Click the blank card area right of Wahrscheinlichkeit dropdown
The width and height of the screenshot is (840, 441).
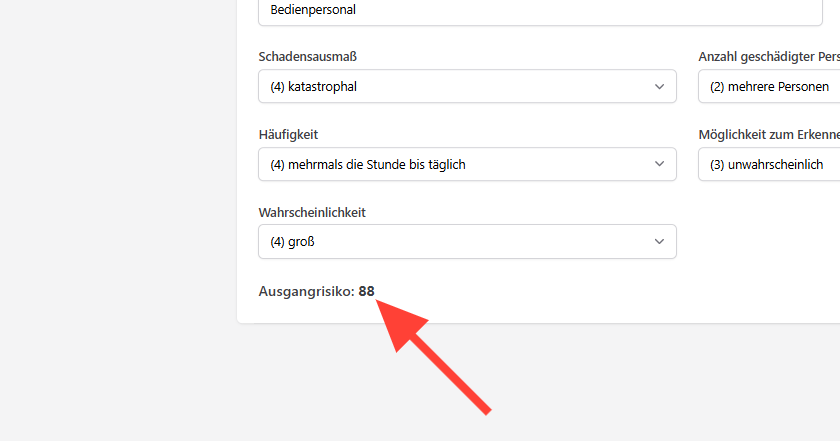click(x=758, y=242)
